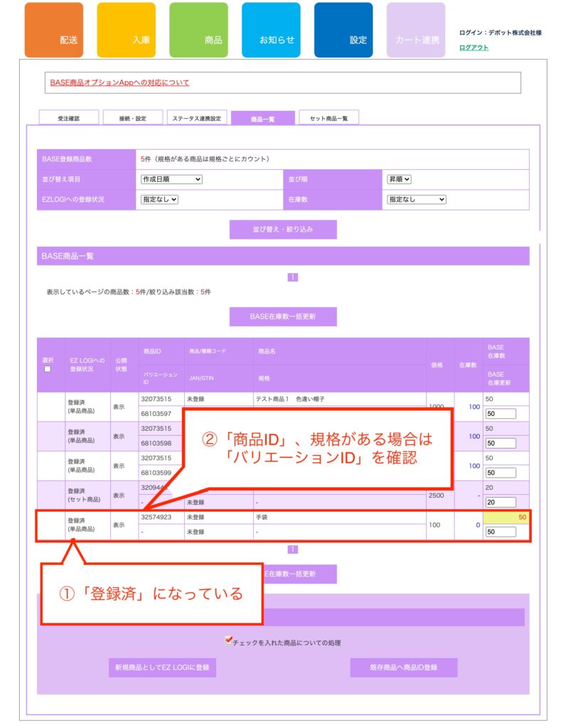Open the EZLOGIへの登録状況 dropdown
The height and width of the screenshot is (728, 566).
coord(160,200)
